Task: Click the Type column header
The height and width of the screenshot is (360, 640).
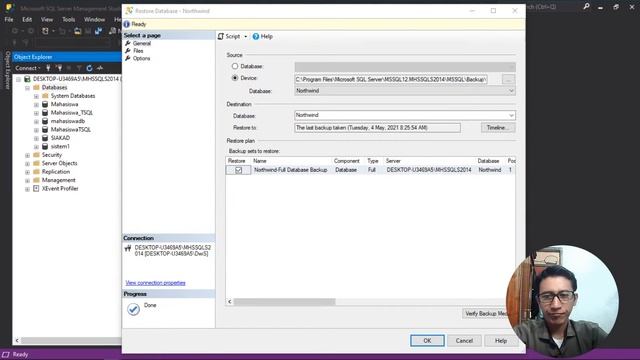Action: tap(374, 161)
